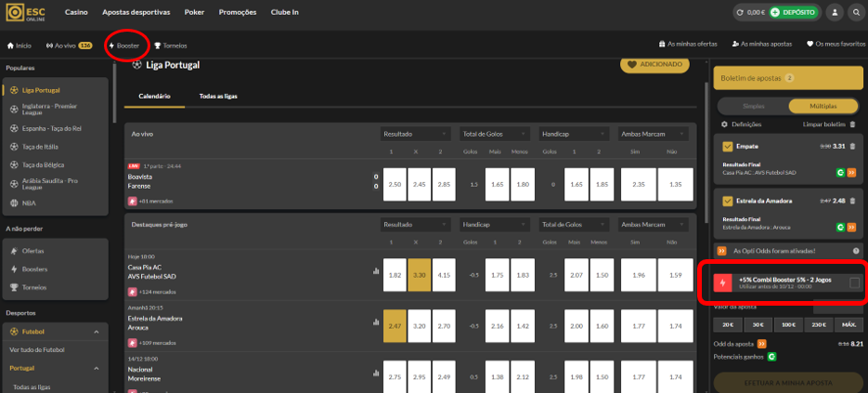Open Resultado dropdown in Ao vivo section

(x=415, y=134)
